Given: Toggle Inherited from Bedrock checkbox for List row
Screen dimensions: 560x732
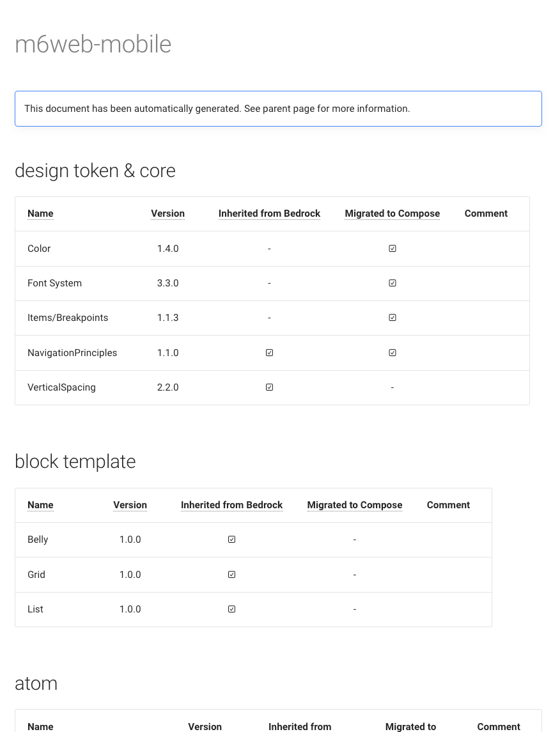Looking at the screenshot, I should tap(231, 609).
